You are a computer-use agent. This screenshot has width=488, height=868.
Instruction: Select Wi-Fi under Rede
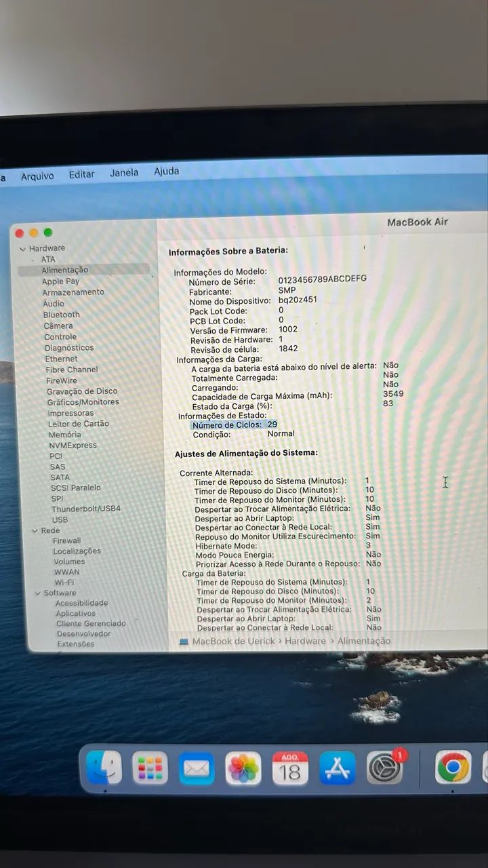[64, 583]
